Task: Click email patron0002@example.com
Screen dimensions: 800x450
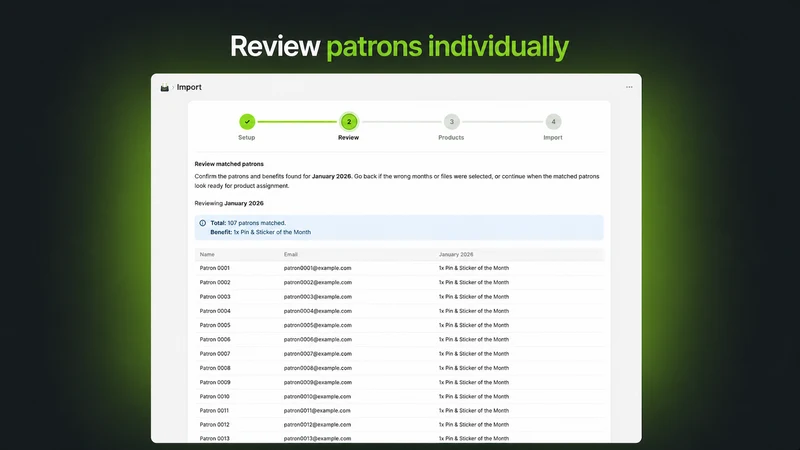Action: [x=317, y=282]
